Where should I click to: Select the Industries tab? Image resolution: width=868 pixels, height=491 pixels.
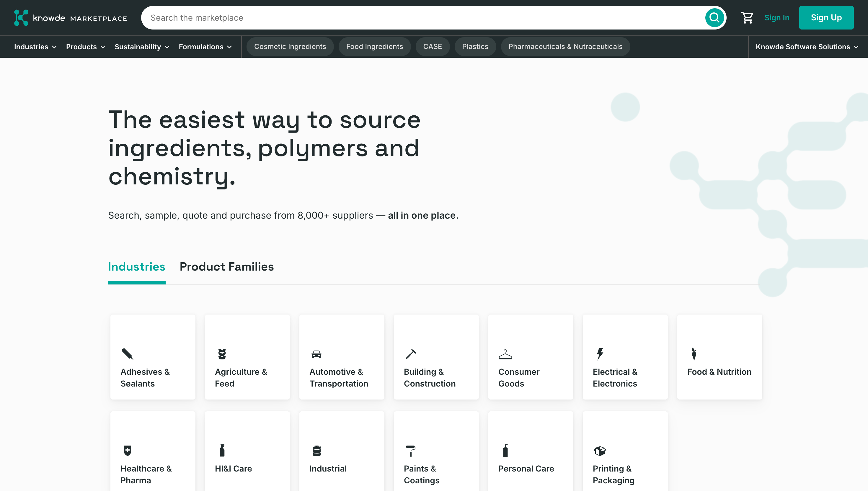tap(136, 267)
